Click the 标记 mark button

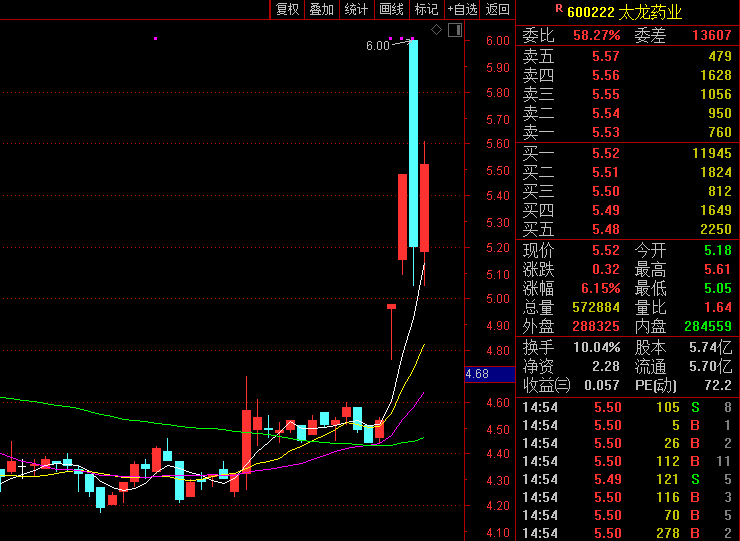[x=426, y=10]
